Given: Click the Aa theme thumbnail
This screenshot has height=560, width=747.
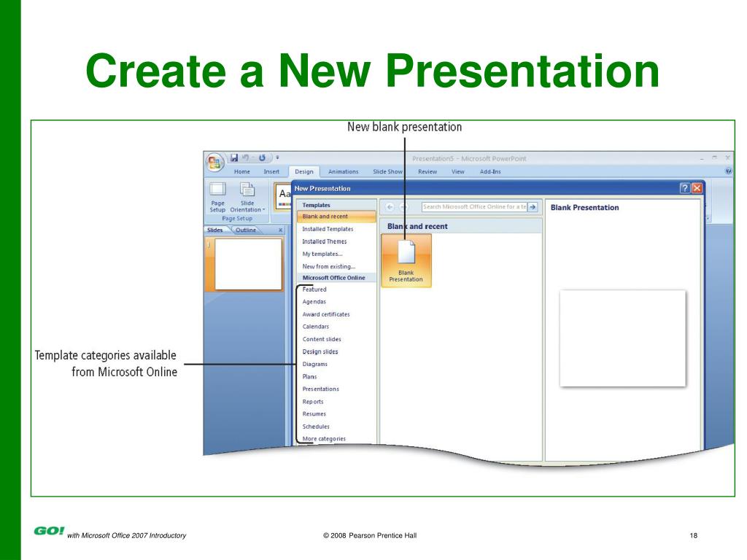Looking at the screenshot, I should 284,195.
